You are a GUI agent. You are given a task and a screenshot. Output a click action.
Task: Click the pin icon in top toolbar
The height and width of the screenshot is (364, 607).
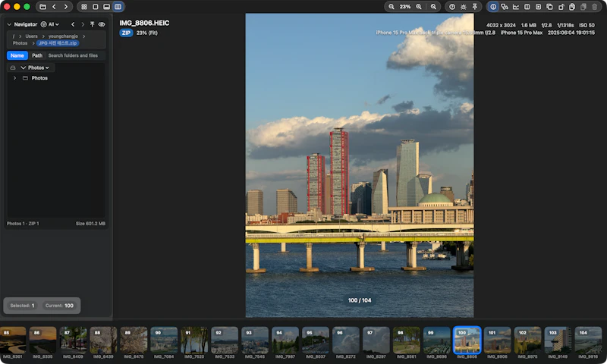(475, 7)
